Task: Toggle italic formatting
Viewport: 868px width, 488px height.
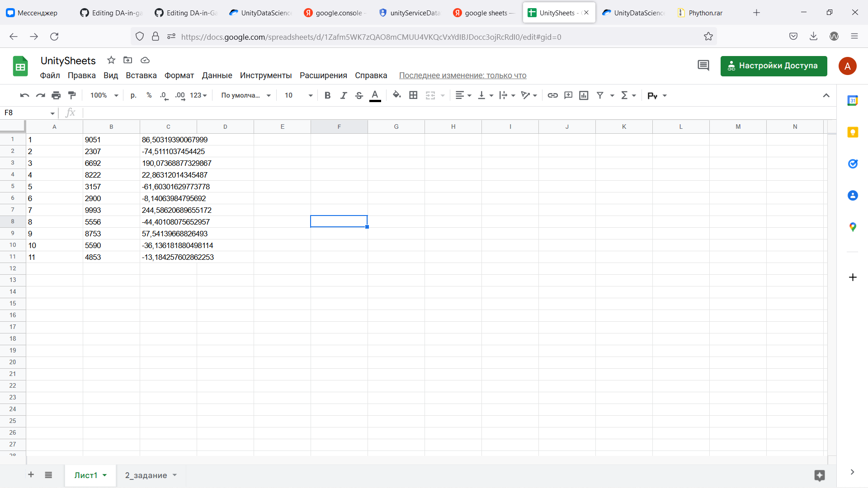Action: [x=344, y=95]
